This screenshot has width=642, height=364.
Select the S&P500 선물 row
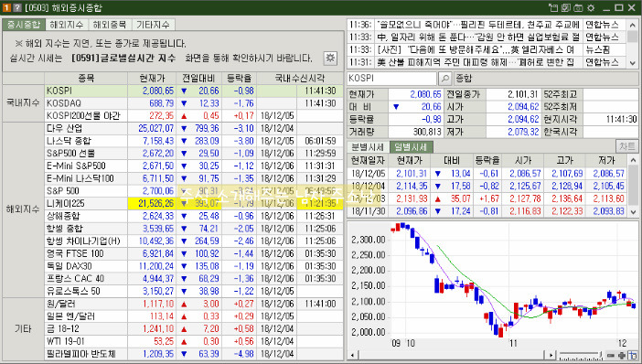tap(194, 153)
